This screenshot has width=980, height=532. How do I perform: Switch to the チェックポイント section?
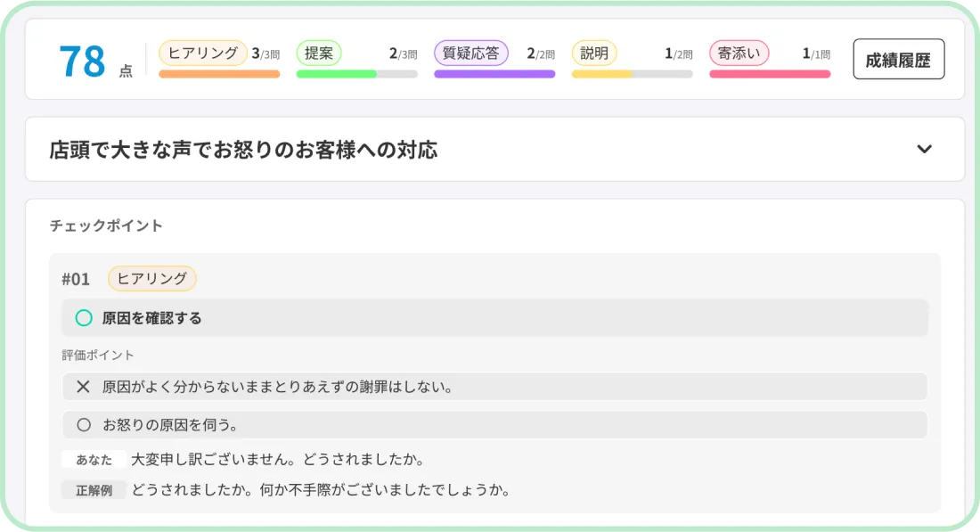pyautogui.click(x=106, y=225)
